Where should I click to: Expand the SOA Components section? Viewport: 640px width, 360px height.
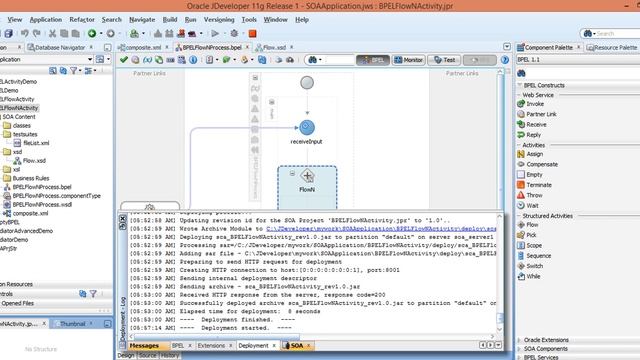coord(519,349)
